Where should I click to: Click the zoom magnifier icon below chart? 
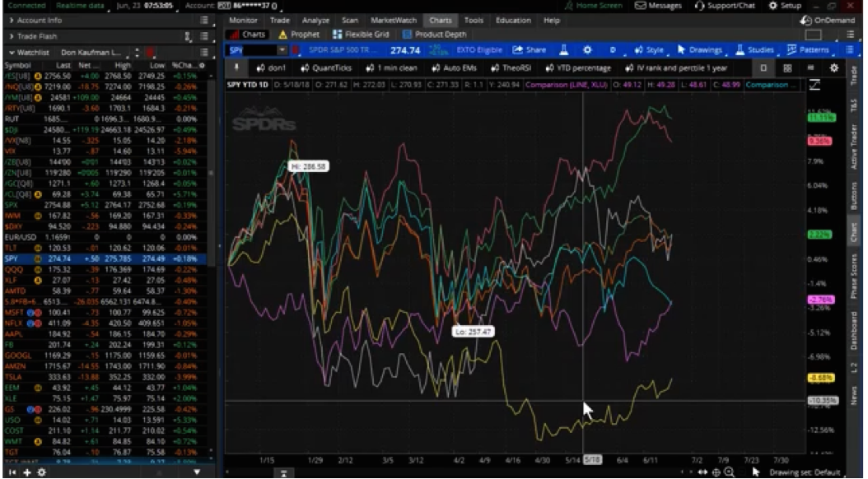pos(729,472)
